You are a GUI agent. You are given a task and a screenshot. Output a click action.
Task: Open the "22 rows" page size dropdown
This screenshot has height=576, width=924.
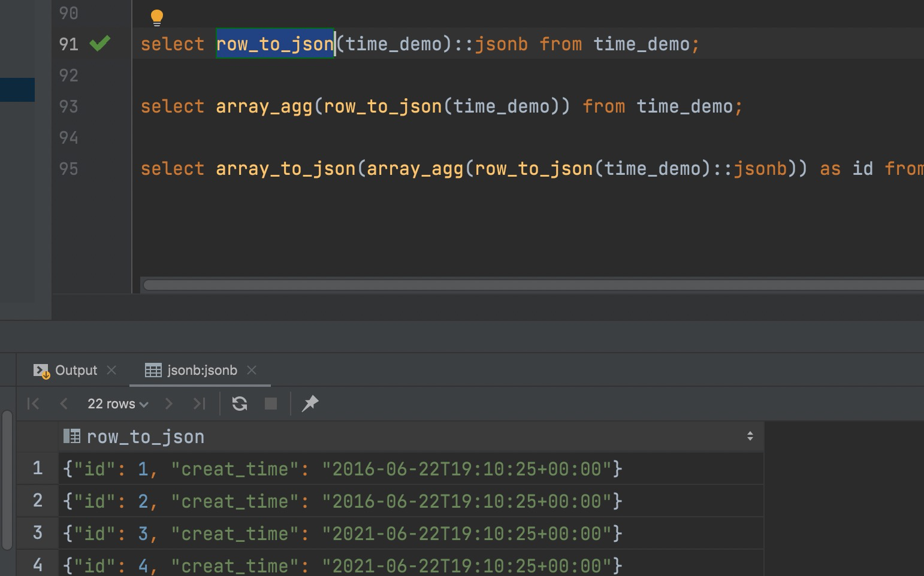117,404
